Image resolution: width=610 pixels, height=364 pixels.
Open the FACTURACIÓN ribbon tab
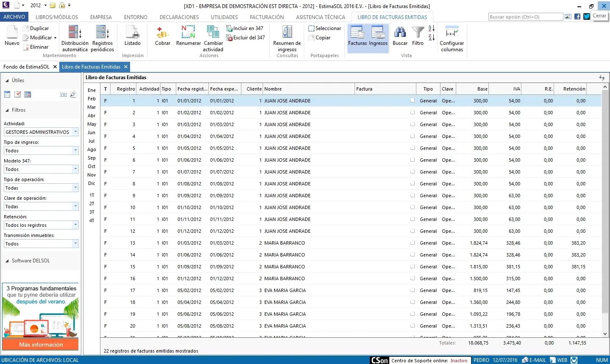[266, 17]
